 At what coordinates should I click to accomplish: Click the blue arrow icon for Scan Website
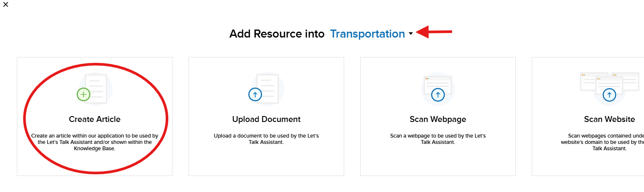pyautogui.click(x=609, y=95)
